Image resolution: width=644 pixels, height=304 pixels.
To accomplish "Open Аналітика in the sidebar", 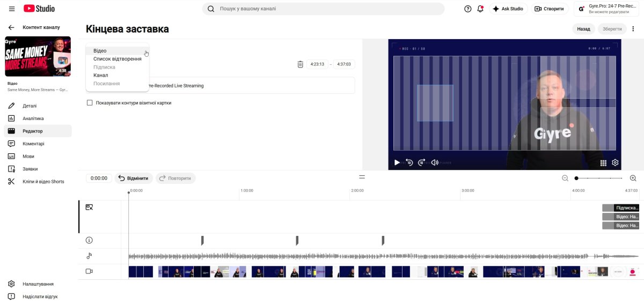I will tap(38, 118).
